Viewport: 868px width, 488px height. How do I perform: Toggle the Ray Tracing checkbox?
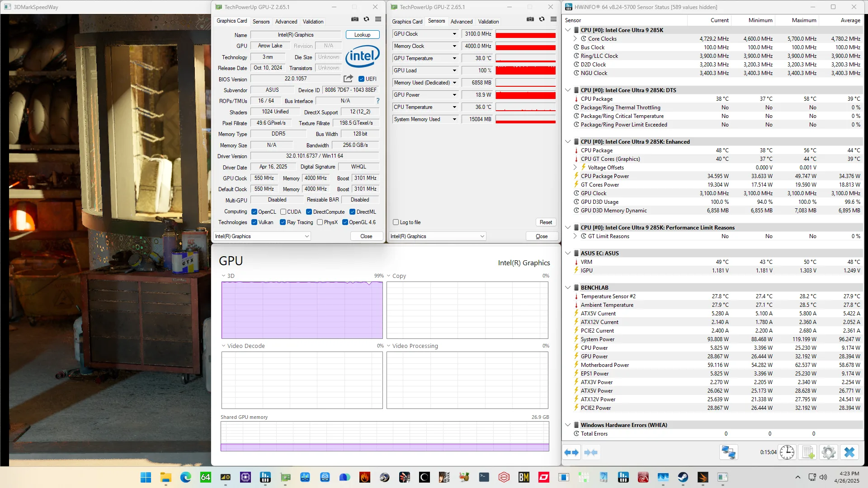tap(283, 222)
